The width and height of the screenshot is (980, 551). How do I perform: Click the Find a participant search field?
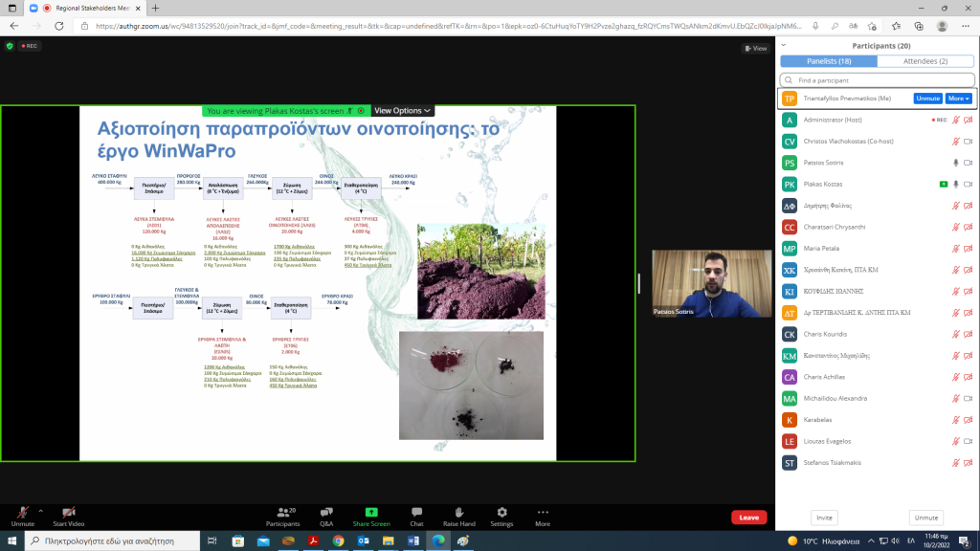coord(876,80)
